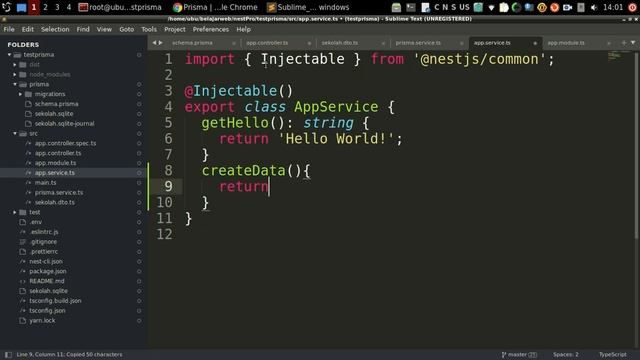640x360 pixels.
Task: Collapse the prisma folder
Action: pos(15,84)
